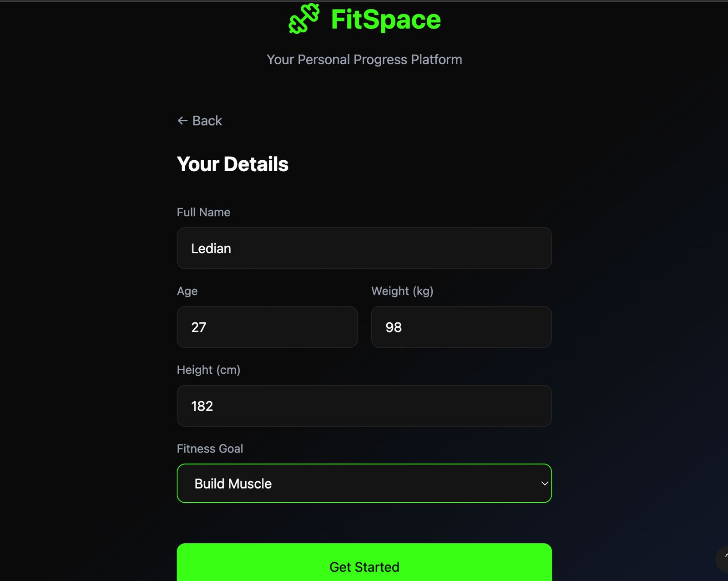
Task: Click the Fitness Goal label
Action: [210, 448]
